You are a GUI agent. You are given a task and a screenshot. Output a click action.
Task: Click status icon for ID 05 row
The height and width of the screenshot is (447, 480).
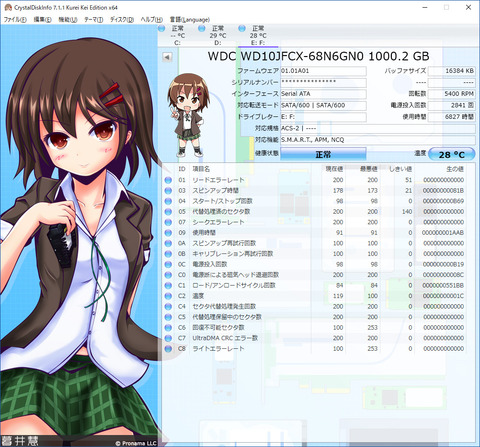pos(168,212)
